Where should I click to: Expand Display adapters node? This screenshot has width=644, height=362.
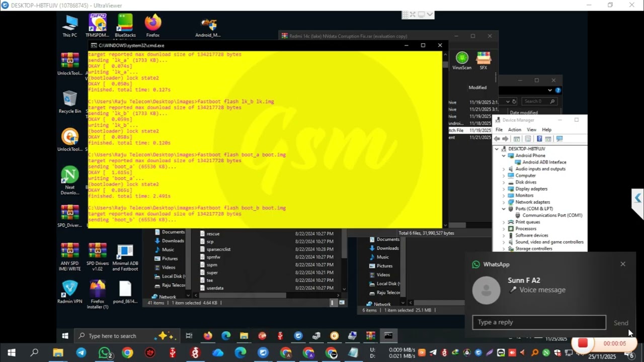click(x=504, y=189)
